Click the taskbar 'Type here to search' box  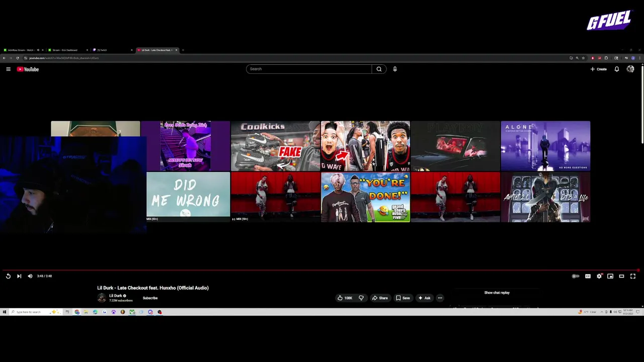point(35,312)
